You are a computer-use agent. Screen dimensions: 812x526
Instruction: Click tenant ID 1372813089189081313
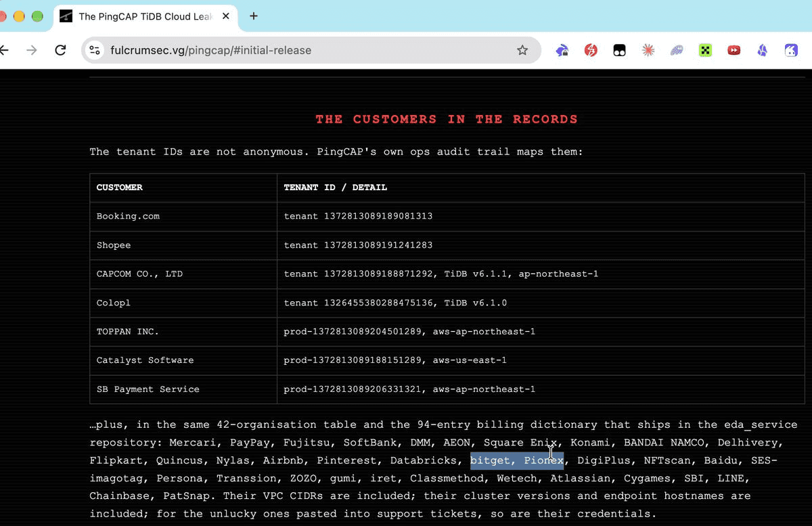point(378,217)
